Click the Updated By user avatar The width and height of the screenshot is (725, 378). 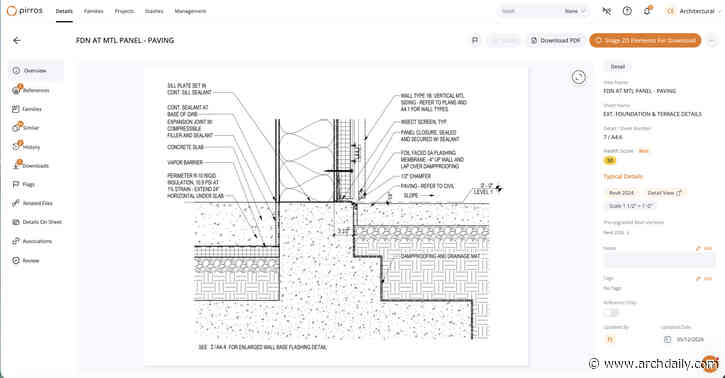pyautogui.click(x=609, y=339)
